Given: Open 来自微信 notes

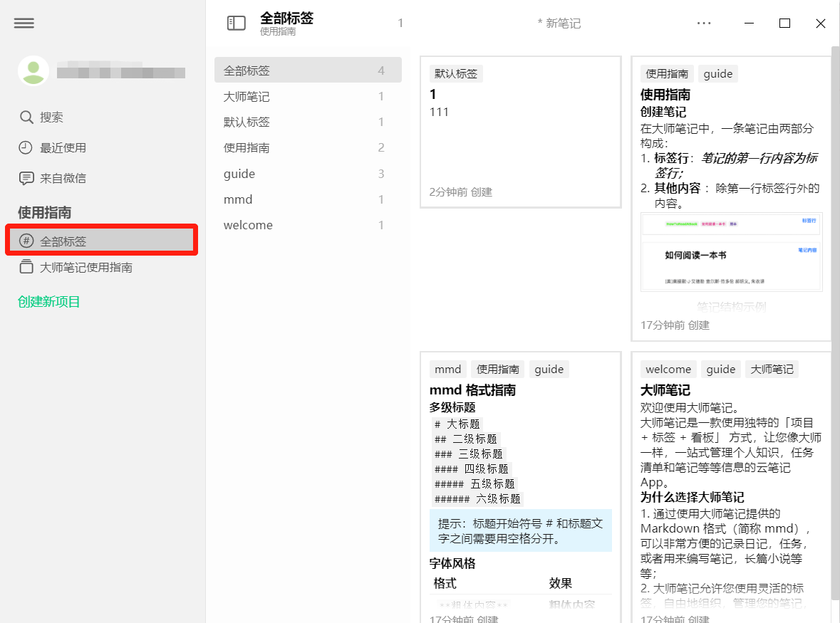Looking at the screenshot, I should point(63,178).
